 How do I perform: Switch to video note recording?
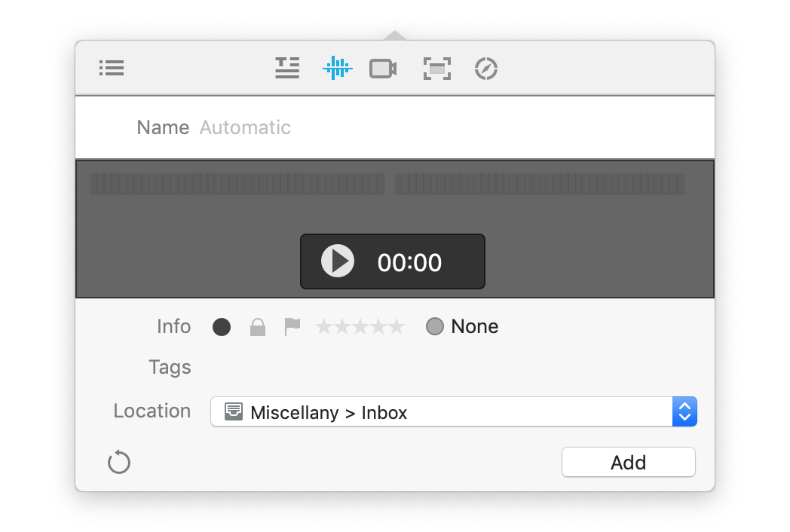point(383,69)
